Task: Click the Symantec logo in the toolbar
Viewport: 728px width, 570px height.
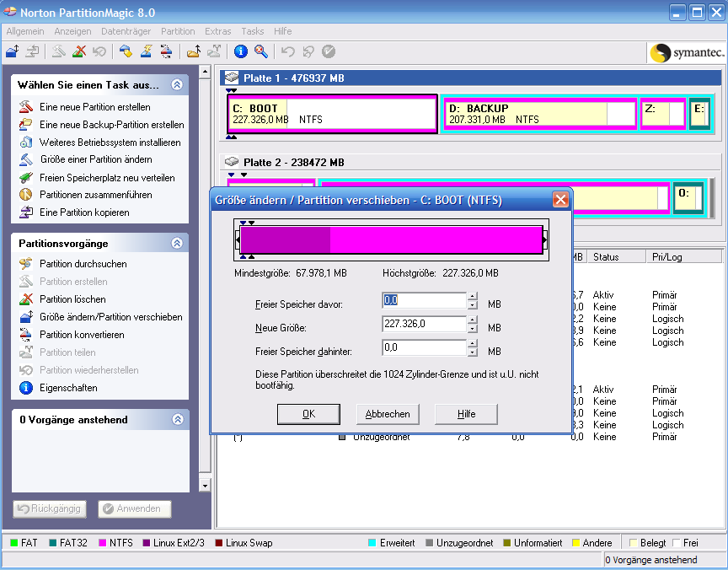Action: (x=687, y=52)
